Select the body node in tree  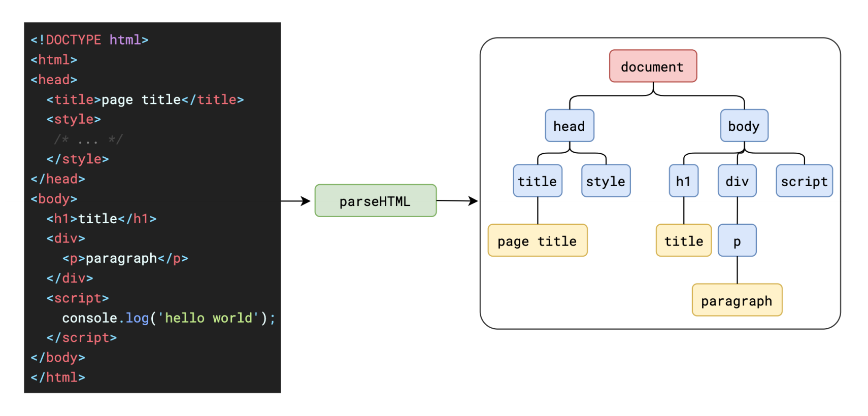(x=744, y=125)
